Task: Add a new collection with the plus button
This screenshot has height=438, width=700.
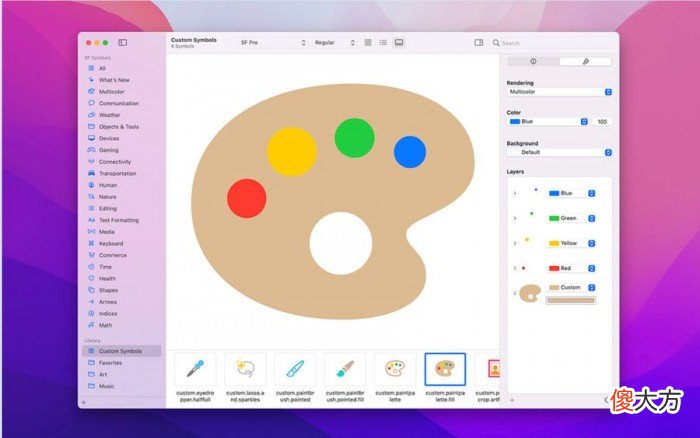Action: click(x=84, y=402)
